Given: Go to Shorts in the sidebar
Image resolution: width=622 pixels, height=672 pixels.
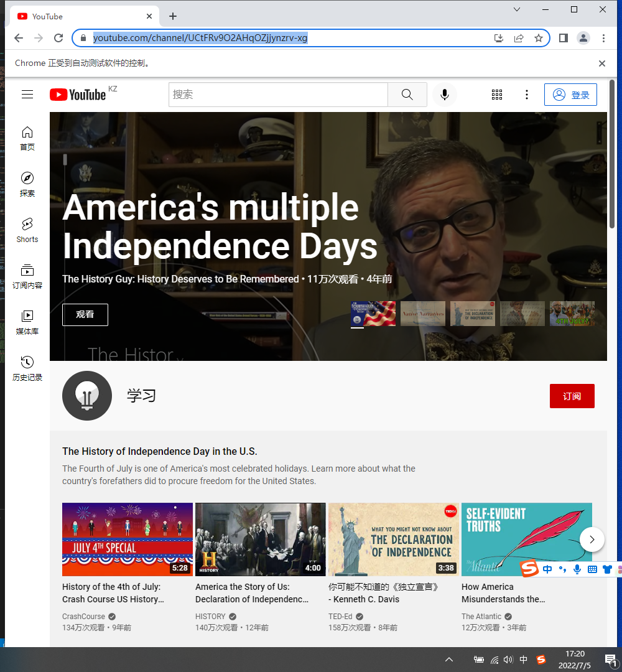Looking at the screenshot, I should (x=27, y=230).
